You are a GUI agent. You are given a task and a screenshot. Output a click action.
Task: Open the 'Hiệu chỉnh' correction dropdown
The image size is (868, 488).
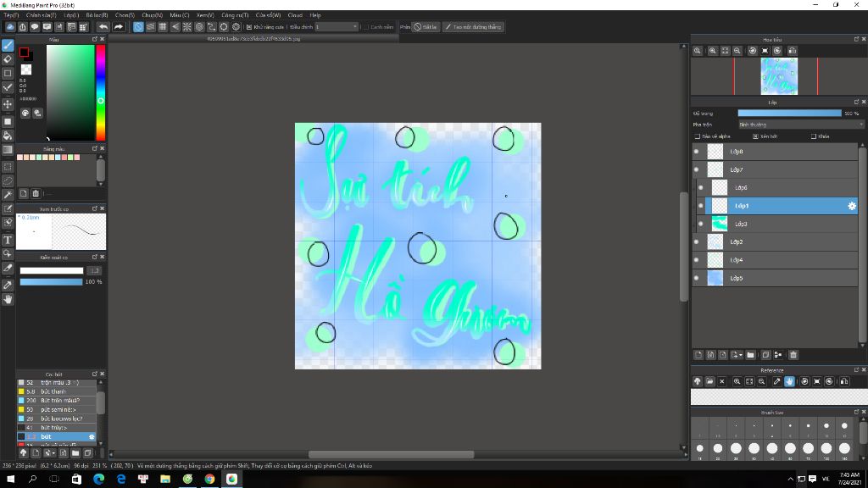click(x=337, y=26)
